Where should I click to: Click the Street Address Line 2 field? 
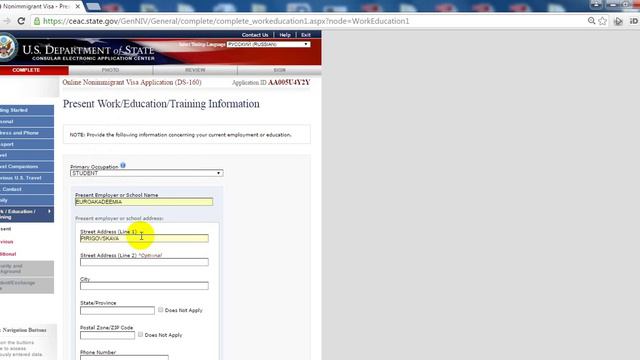[144, 262]
